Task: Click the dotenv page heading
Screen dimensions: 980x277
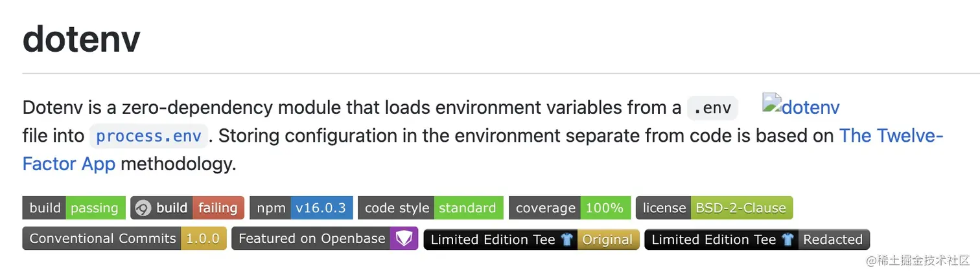Action: (x=82, y=39)
